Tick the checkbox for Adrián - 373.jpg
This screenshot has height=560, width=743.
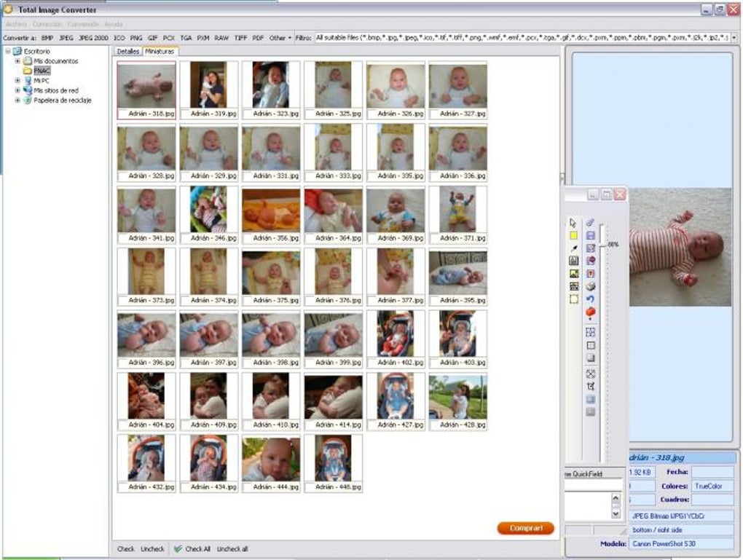122,300
